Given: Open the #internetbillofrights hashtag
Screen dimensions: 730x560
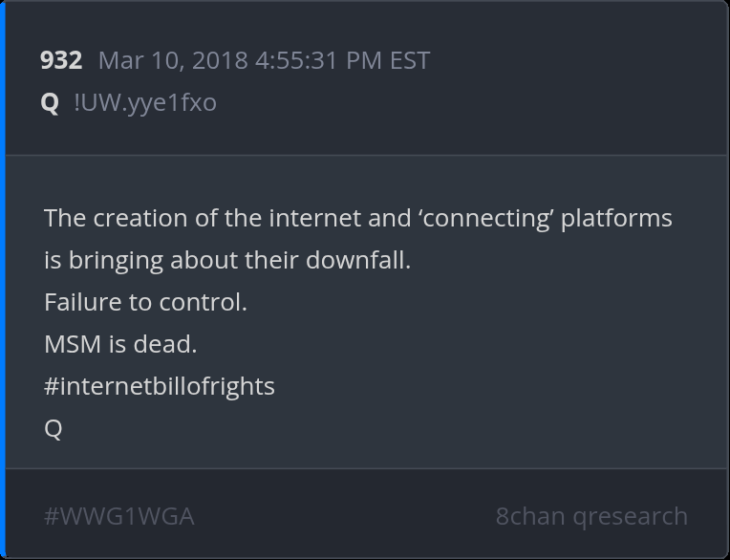Looking at the screenshot, I should tap(160, 386).
